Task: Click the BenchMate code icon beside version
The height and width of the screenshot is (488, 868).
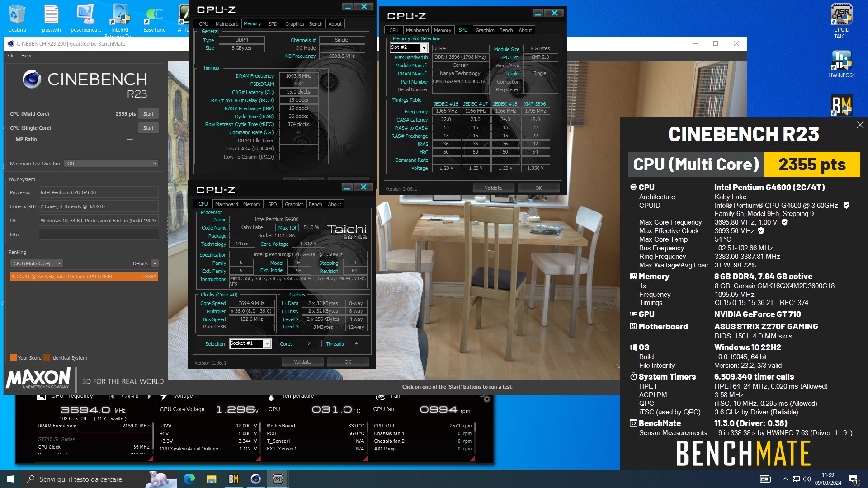Action: 633,423
